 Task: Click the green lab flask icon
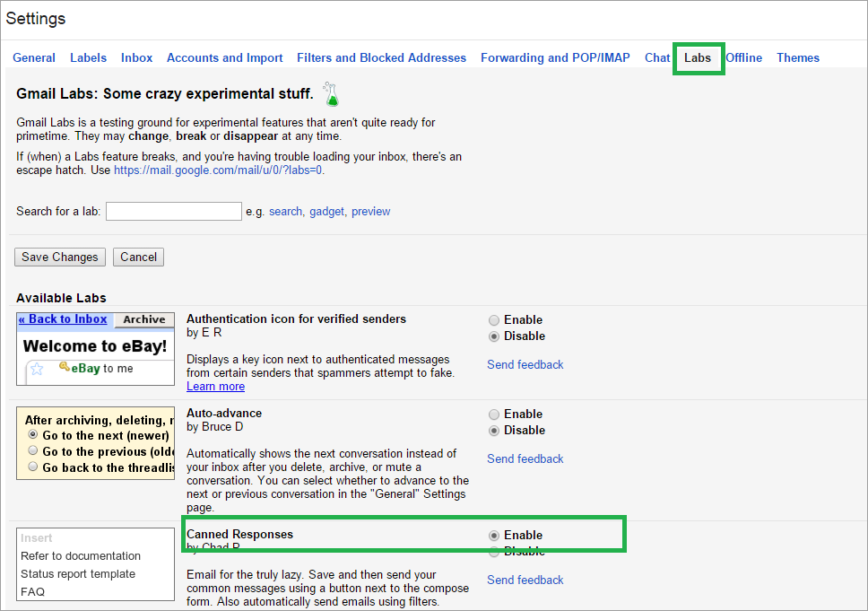tap(331, 92)
